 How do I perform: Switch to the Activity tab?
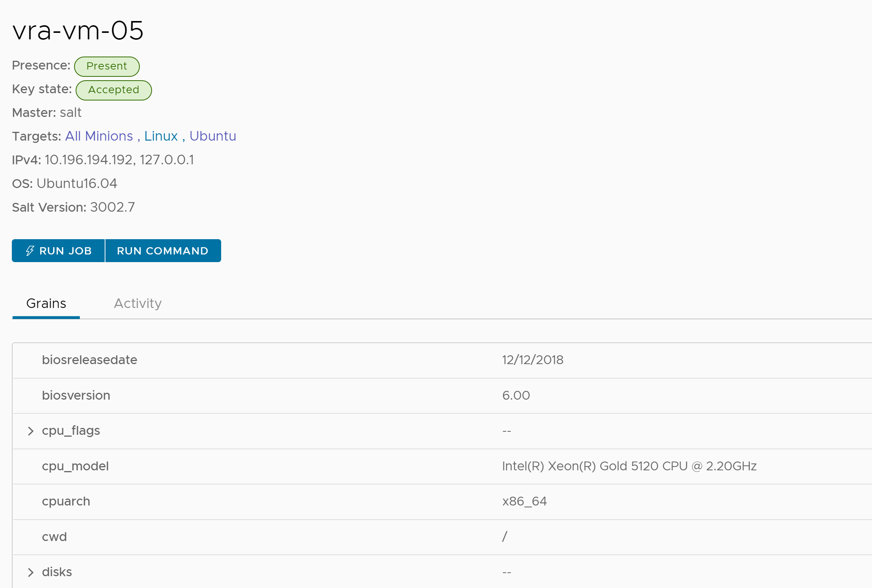(x=137, y=303)
